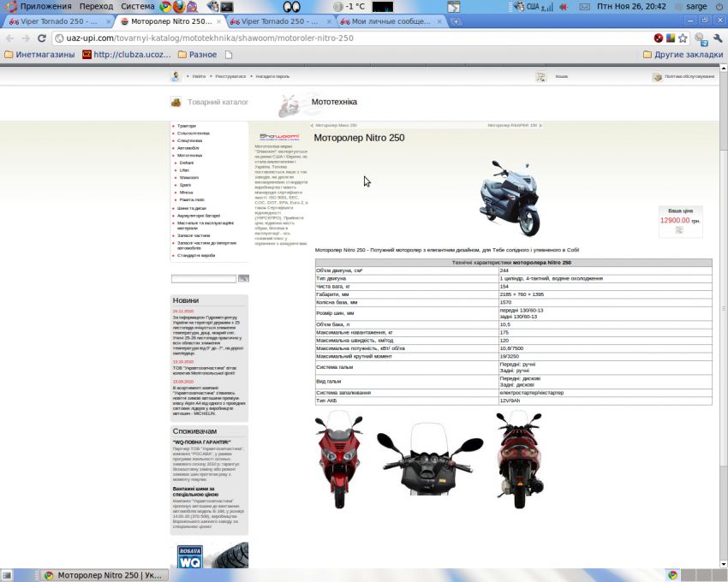Click the handlebar dashboard view thumbnail
728x582 pixels.
(x=430, y=460)
